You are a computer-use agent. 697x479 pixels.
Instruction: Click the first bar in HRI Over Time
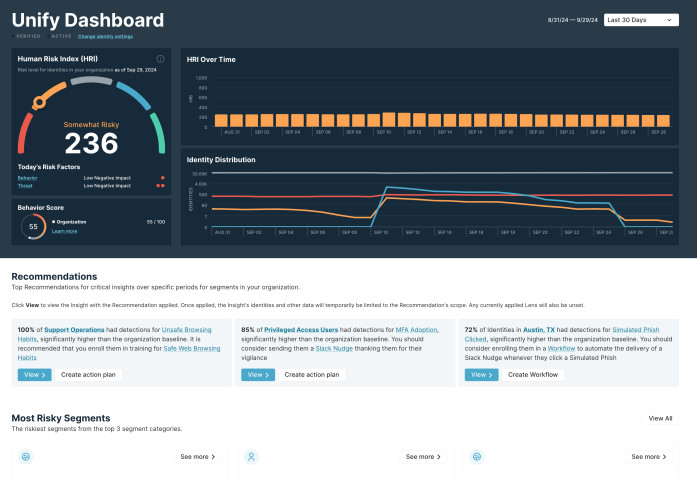(218, 121)
